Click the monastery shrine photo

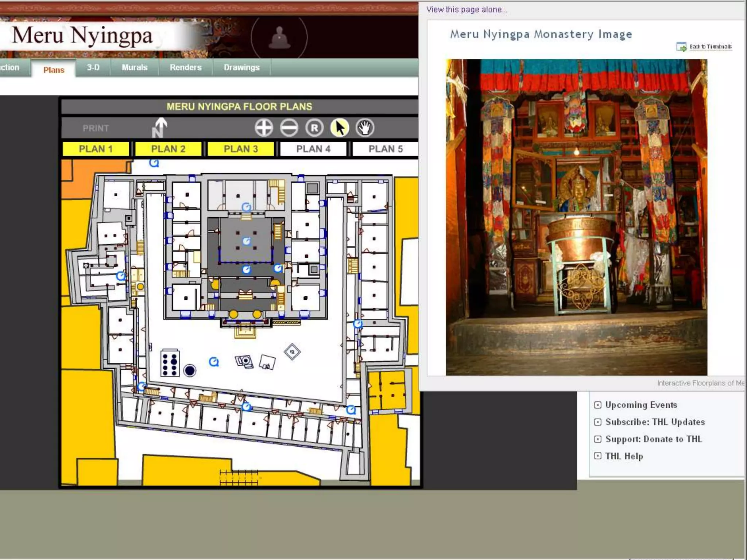tap(576, 217)
